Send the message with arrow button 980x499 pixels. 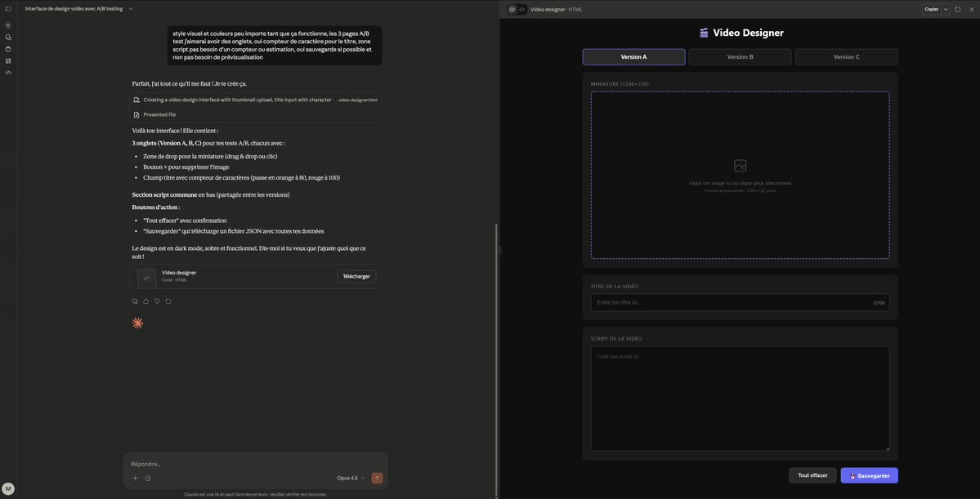point(377,478)
